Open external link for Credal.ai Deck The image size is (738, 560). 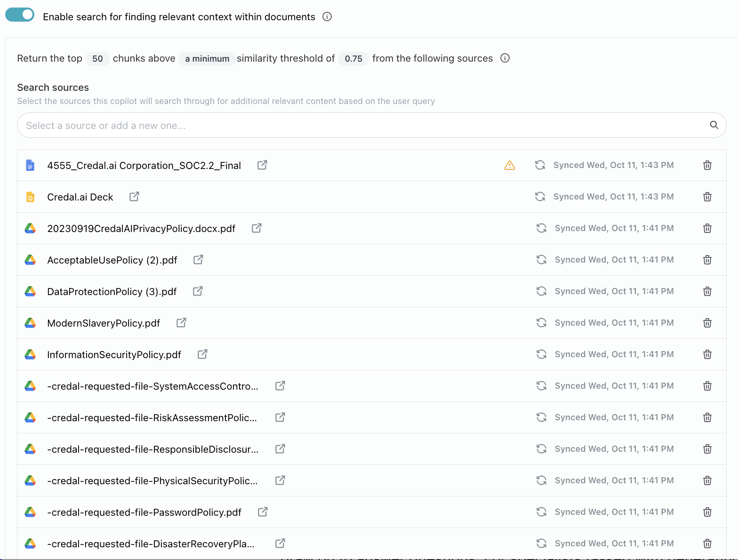click(134, 197)
